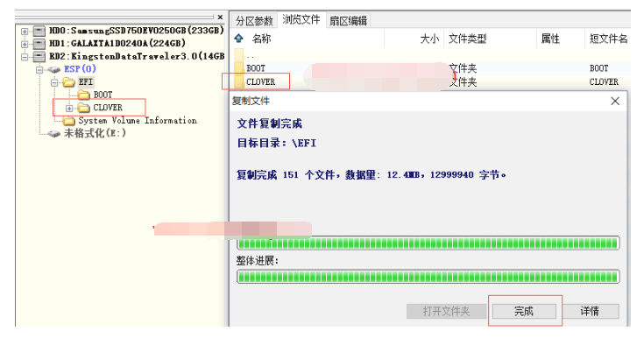
Task: Click the ESP(0) partition icon
Action: point(53,70)
